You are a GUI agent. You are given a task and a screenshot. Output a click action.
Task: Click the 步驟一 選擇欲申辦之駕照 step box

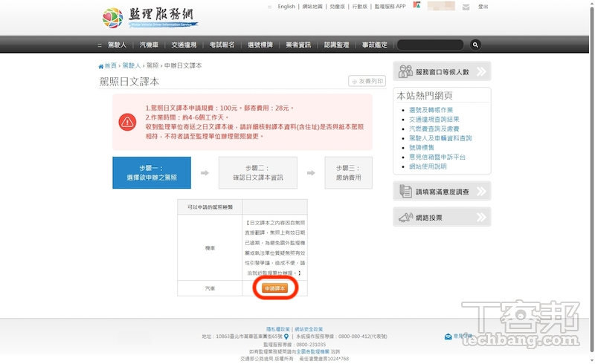152,173
